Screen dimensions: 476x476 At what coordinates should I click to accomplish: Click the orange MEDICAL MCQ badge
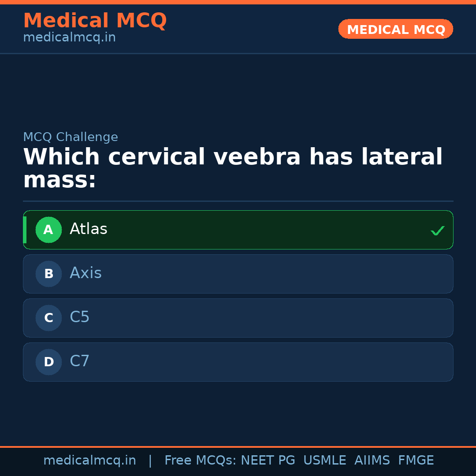click(x=396, y=30)
